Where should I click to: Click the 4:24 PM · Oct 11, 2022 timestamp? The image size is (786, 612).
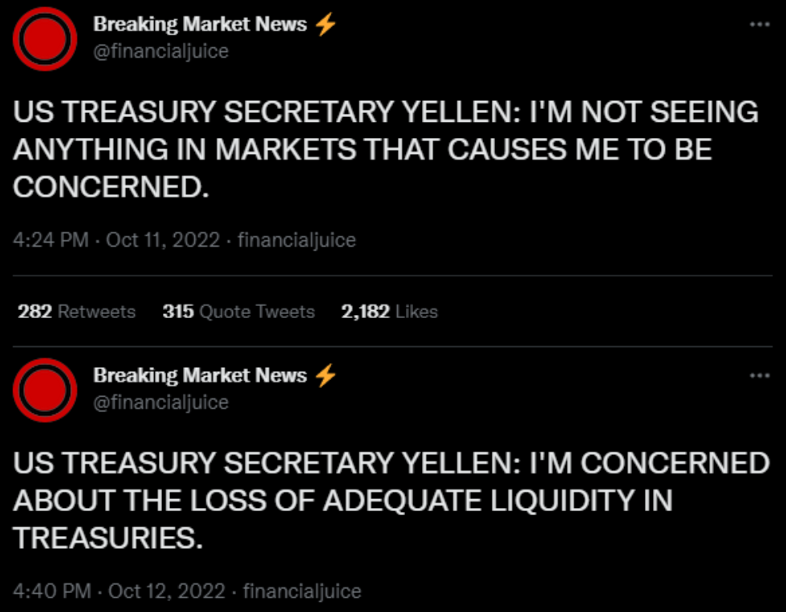pos(116,240)
